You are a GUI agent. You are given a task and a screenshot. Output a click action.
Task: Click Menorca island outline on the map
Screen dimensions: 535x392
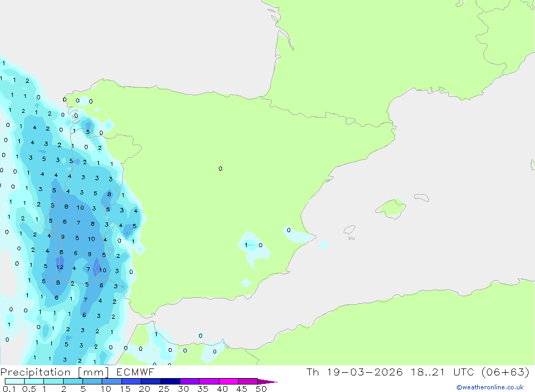[422, 197]
